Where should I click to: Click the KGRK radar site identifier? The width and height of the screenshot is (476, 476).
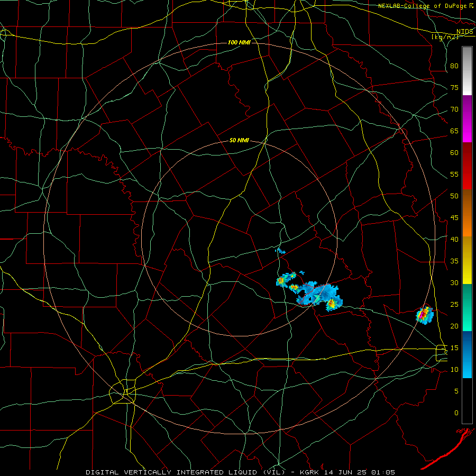[x=310, y=472]
